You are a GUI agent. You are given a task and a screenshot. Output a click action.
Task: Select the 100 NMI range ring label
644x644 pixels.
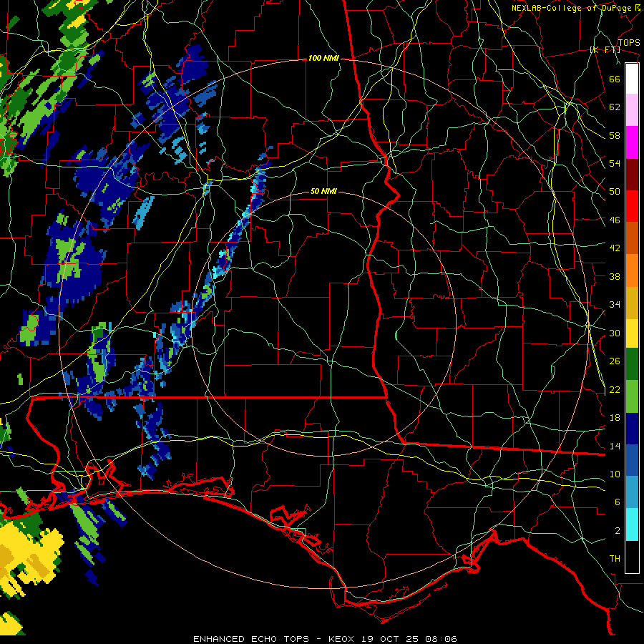click(x=323, y=59)
